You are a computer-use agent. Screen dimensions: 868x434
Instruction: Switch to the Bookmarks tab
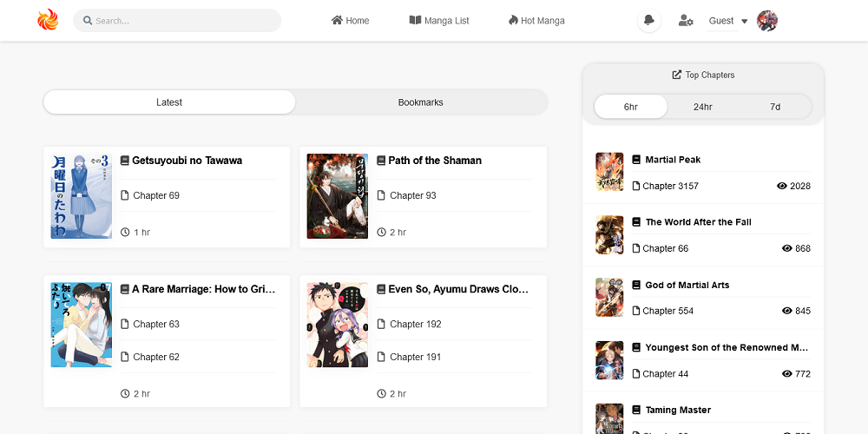(421, 102)
